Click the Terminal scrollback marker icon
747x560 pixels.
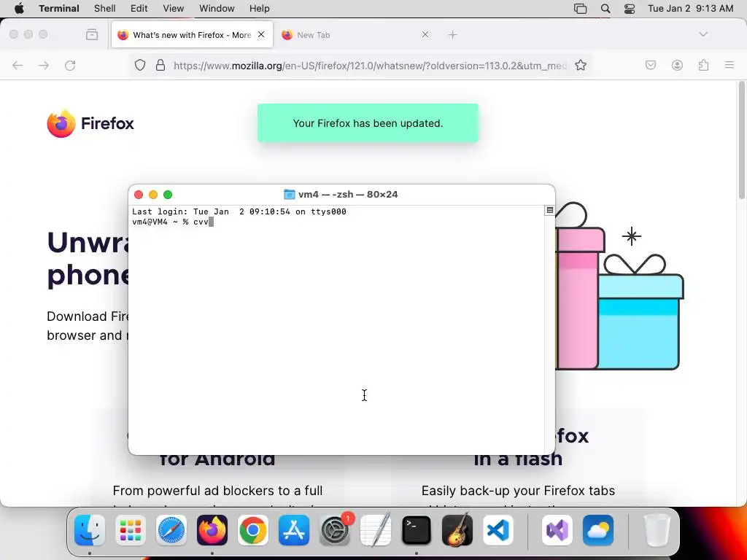tap(550, 210)
